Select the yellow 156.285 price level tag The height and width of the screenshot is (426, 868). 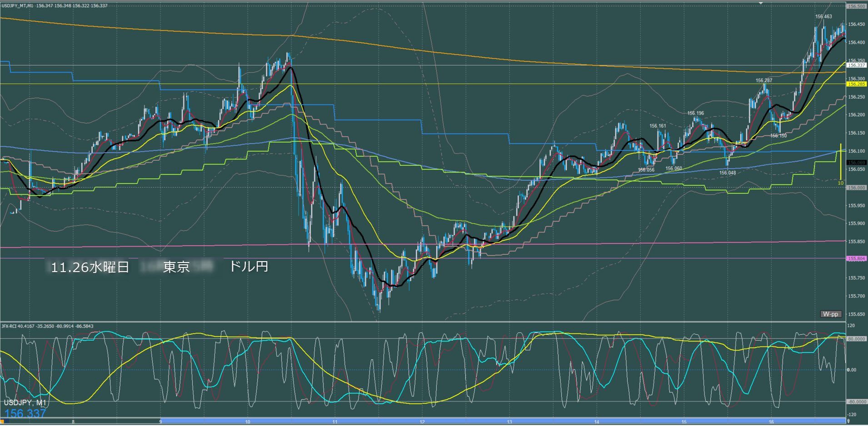pos(856,84)
